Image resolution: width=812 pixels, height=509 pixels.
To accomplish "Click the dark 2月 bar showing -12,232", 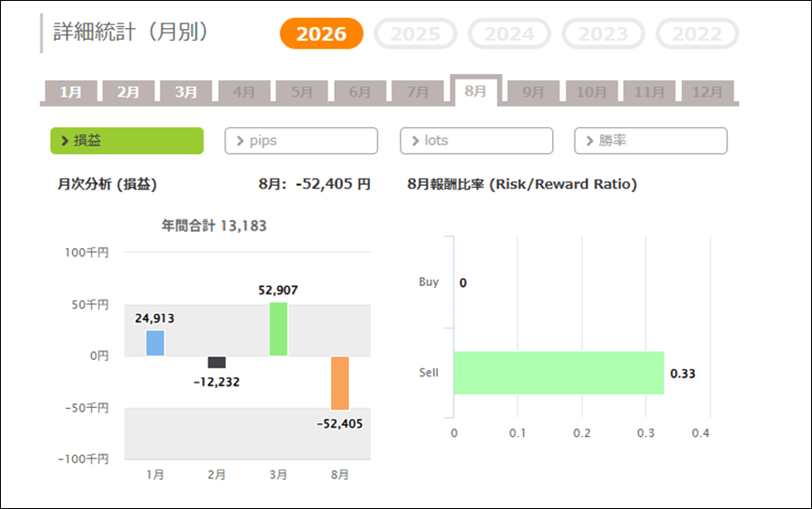I will tap(217, 362).
